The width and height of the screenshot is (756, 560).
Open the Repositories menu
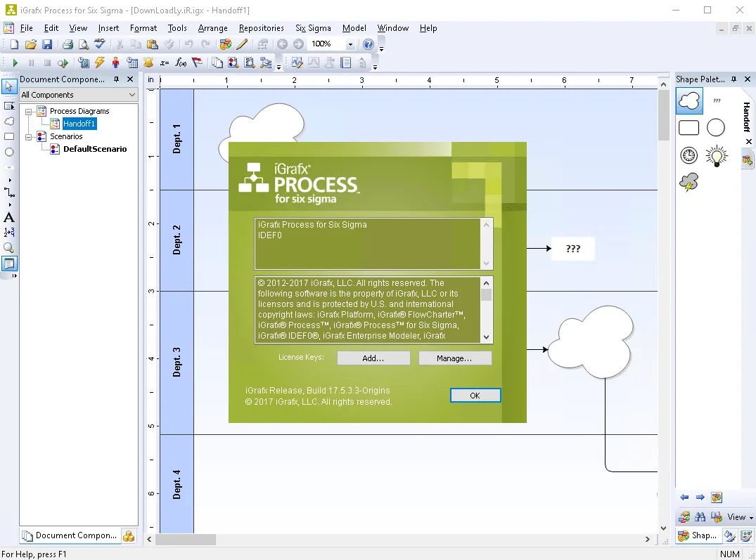point(262,28)
